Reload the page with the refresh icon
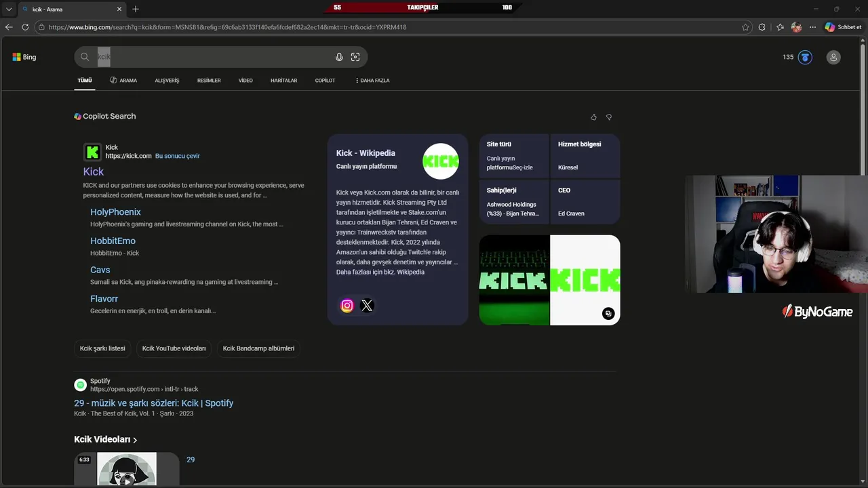868x488 pixels. coord(25,27)
